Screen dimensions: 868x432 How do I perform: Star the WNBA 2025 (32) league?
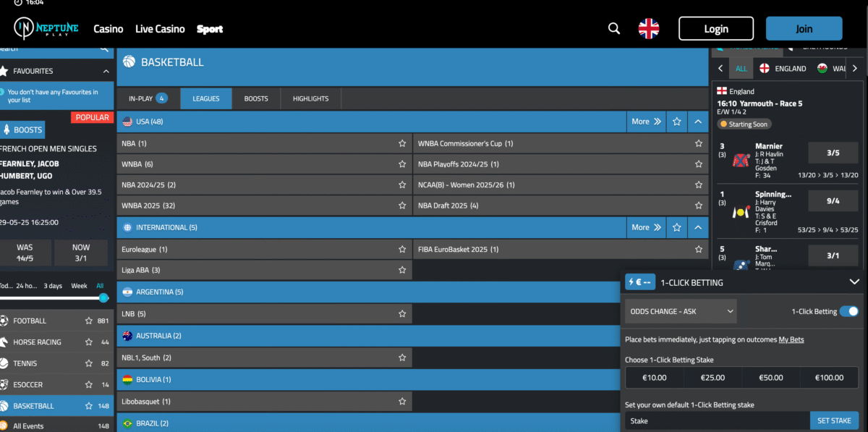tap(402, 206)
